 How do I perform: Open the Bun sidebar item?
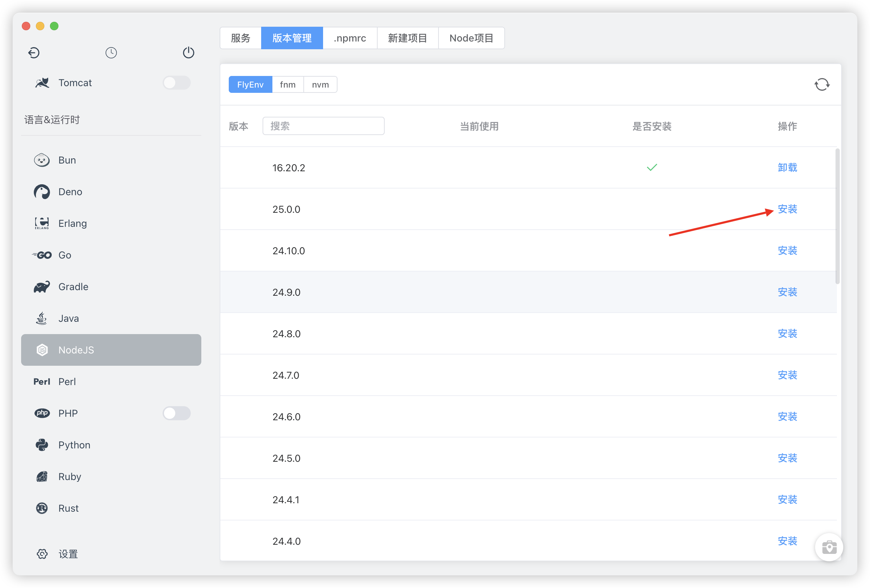tap(67, 160)
